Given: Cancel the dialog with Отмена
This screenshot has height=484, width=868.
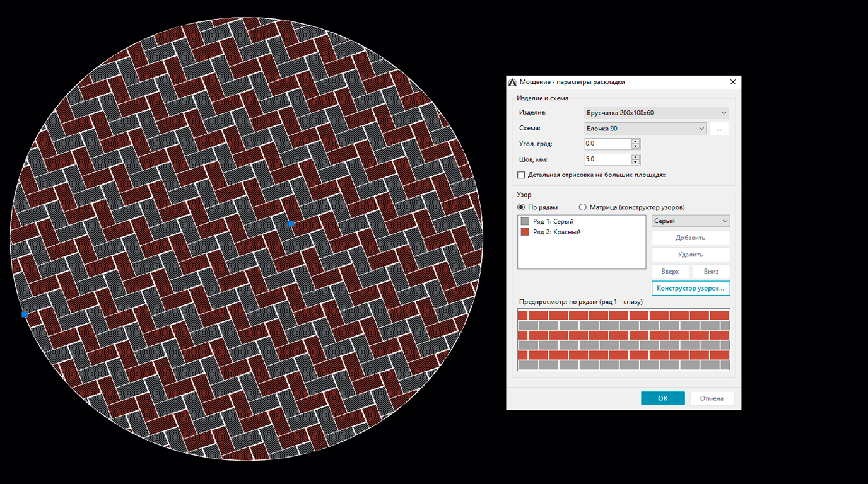Looking at the screenshot, I should [x=712, y=398].
